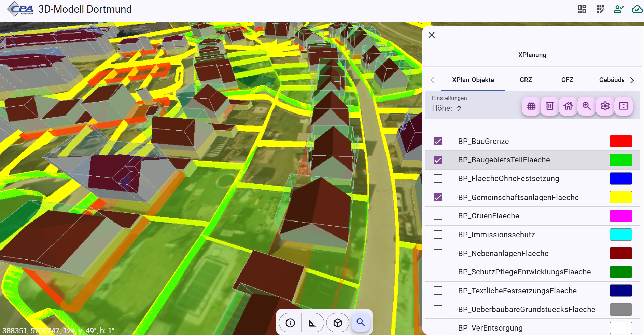
Task: Click the trash delete button in Einstellungen
Action: pos(550,106)
